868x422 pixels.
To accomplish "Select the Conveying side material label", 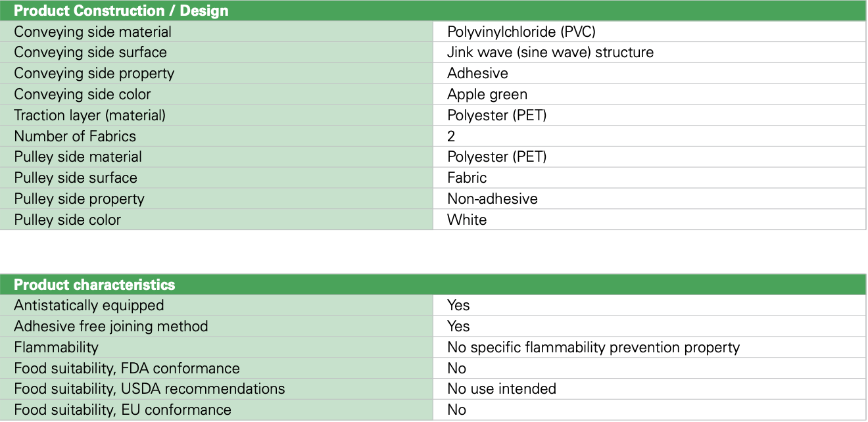I will point(92,32).
